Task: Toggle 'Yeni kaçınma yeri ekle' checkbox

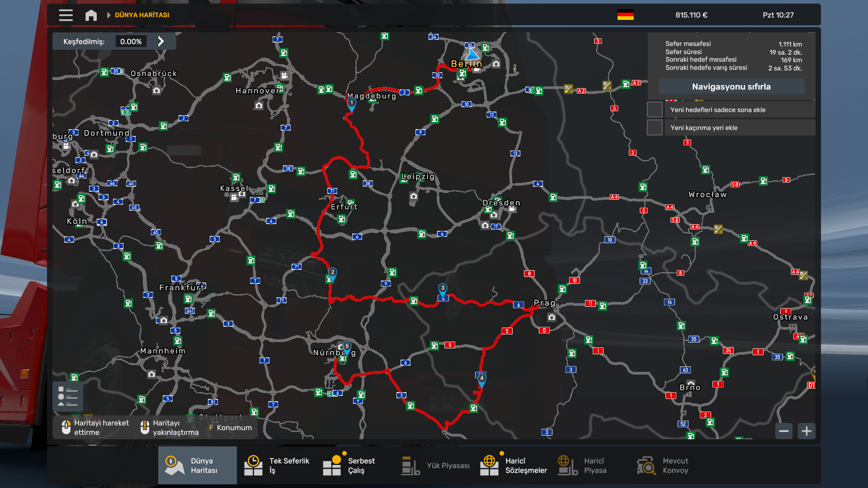Action: tap(655, 128)
